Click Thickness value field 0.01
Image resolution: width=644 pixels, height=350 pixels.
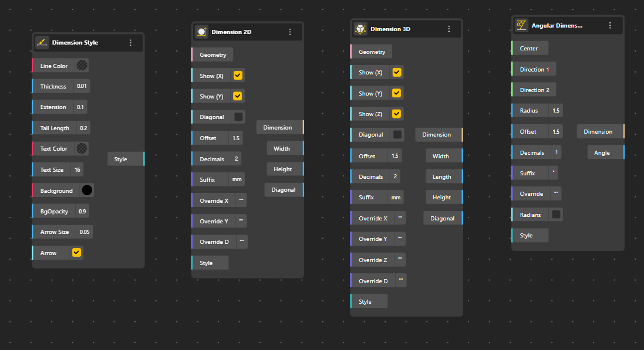pos(82,87)
